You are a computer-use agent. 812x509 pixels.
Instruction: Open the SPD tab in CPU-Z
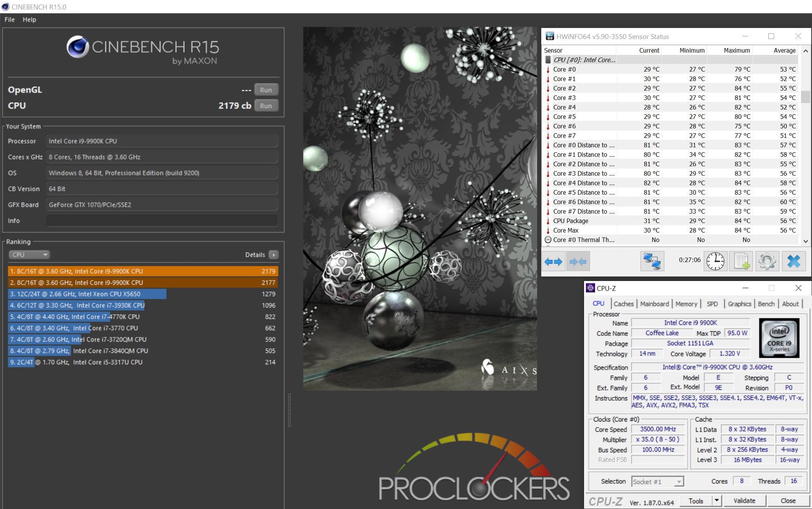click(712, 304)
